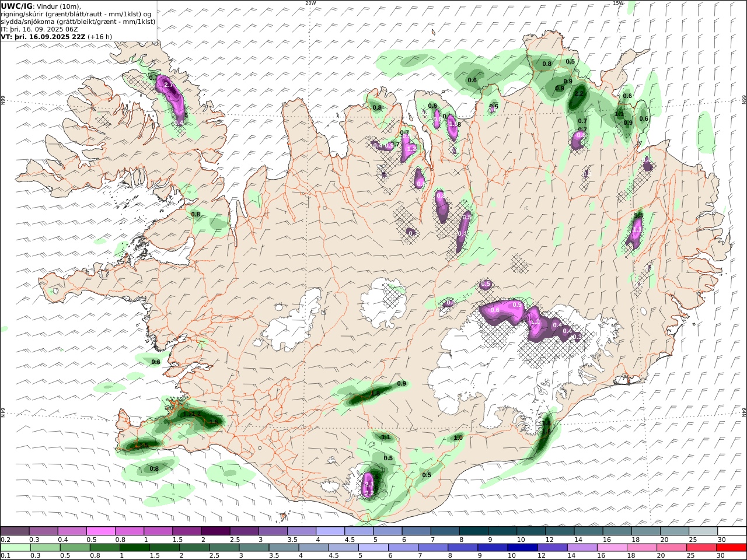This screenshot has width=747, height=560.
Task: Click the '15W' longitude label at the top
Action: pos(618,3)
